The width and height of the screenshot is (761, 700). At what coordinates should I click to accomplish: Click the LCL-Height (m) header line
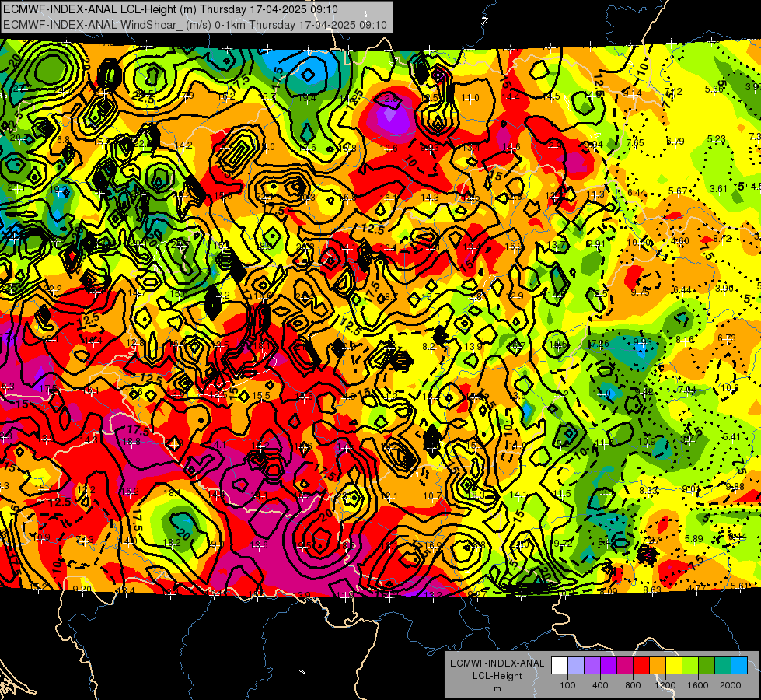click(x=170, y=9)
